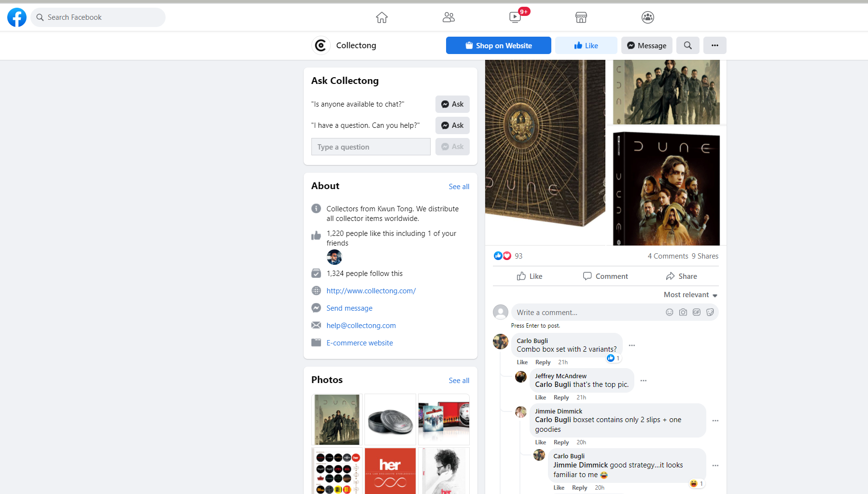View the 4 Comments count
This screenshot has height=494, width=868.
click(668, 256)
